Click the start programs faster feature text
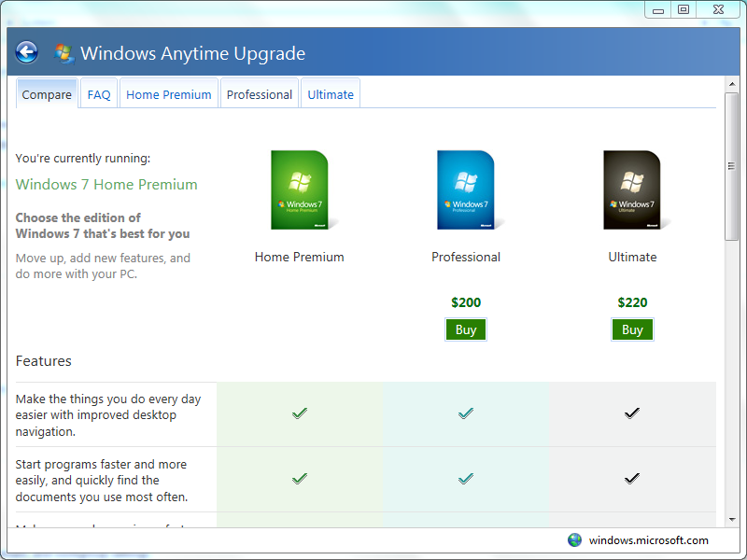The image size is (747, 560). coord(102,481)
